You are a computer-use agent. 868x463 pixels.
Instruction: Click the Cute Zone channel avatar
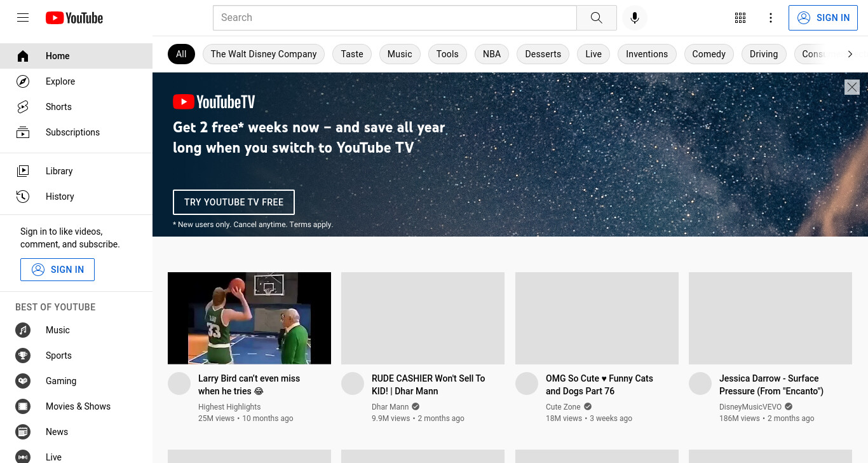(x=527, y=384)
